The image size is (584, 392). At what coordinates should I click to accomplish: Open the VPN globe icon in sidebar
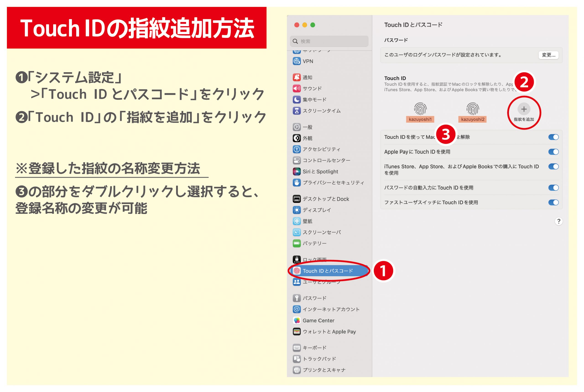point(297,61)
